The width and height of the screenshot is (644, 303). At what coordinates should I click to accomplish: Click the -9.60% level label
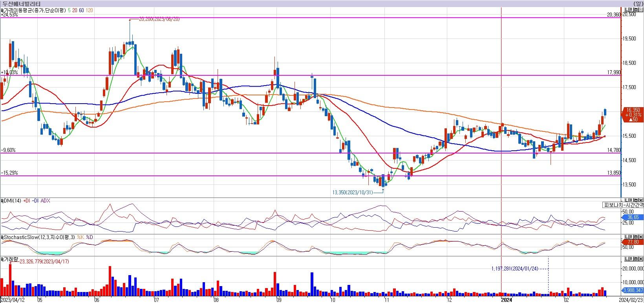click(9, 150)
